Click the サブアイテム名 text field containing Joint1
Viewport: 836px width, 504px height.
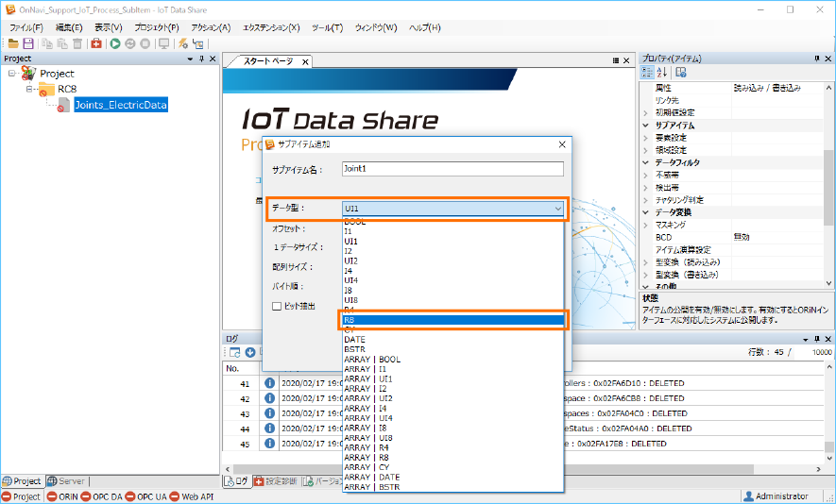(x=452, y=169)
